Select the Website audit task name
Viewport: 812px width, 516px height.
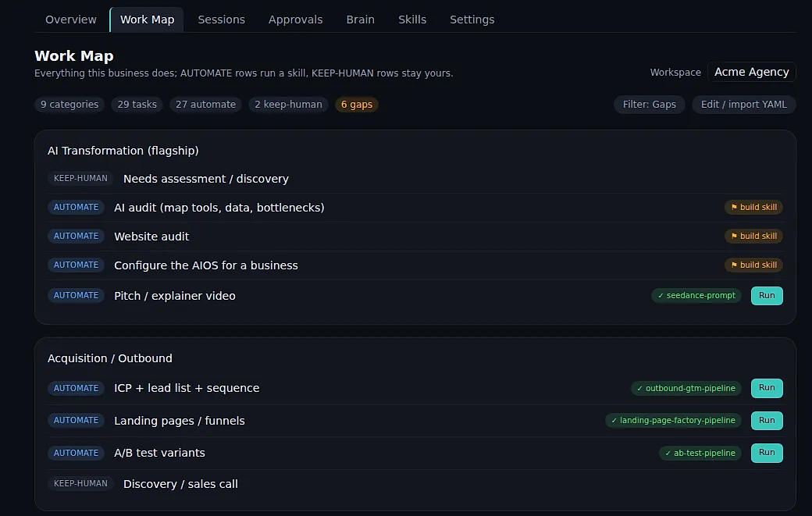[151, 237]
